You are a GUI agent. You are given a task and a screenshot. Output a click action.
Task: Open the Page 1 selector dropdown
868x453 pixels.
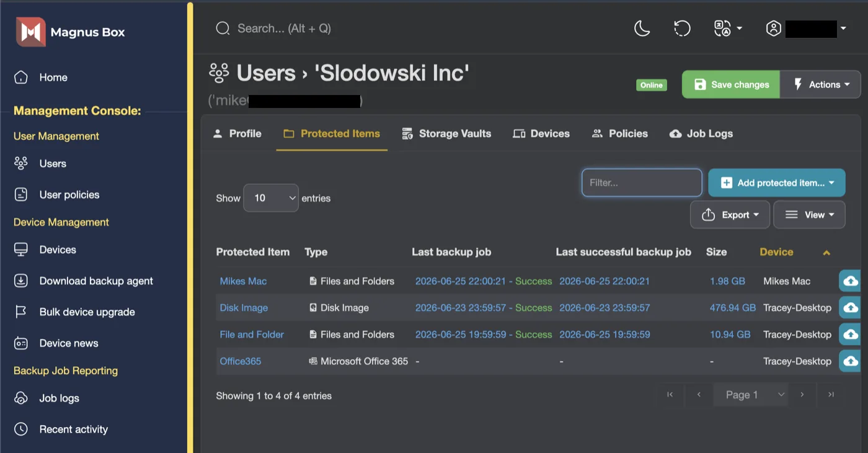(x=751, y=395)
